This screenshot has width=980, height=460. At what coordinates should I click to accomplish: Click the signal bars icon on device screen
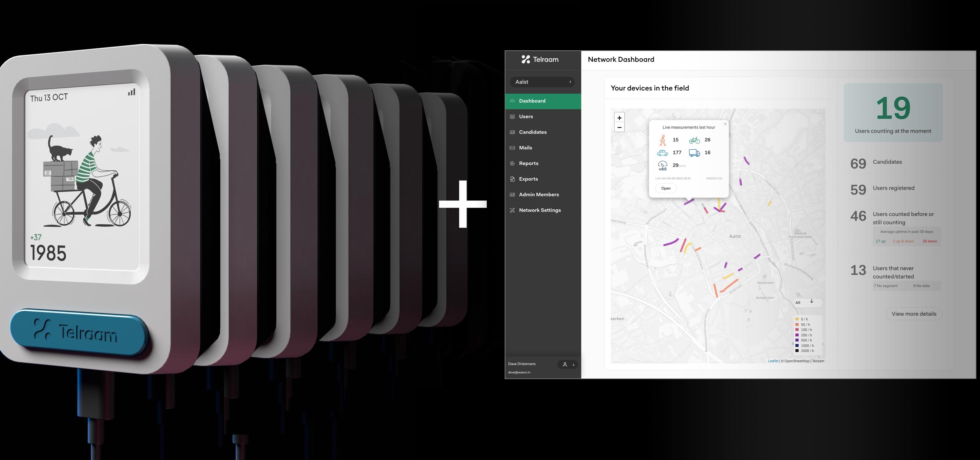coord(132,92)
